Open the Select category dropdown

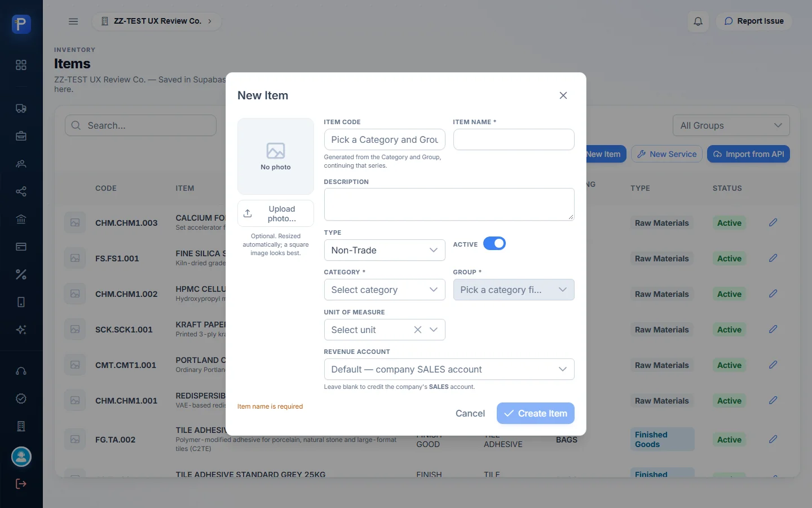(x=385, y=290)
